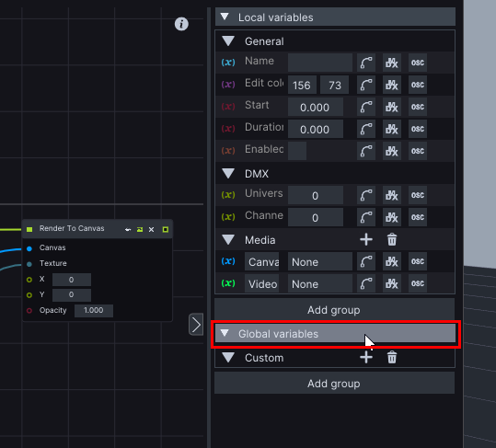Open the Canvas None dropdown

320,262
